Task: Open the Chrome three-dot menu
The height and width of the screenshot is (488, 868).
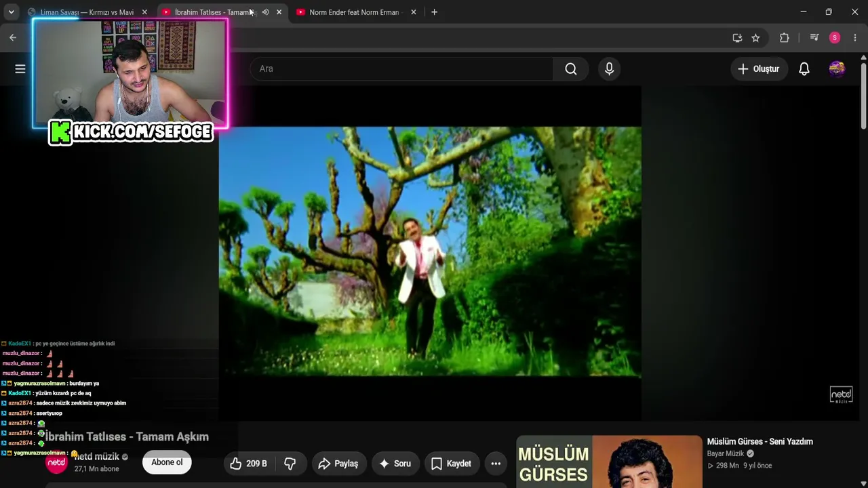Action: pyautogui.click(x=855, y=38)
